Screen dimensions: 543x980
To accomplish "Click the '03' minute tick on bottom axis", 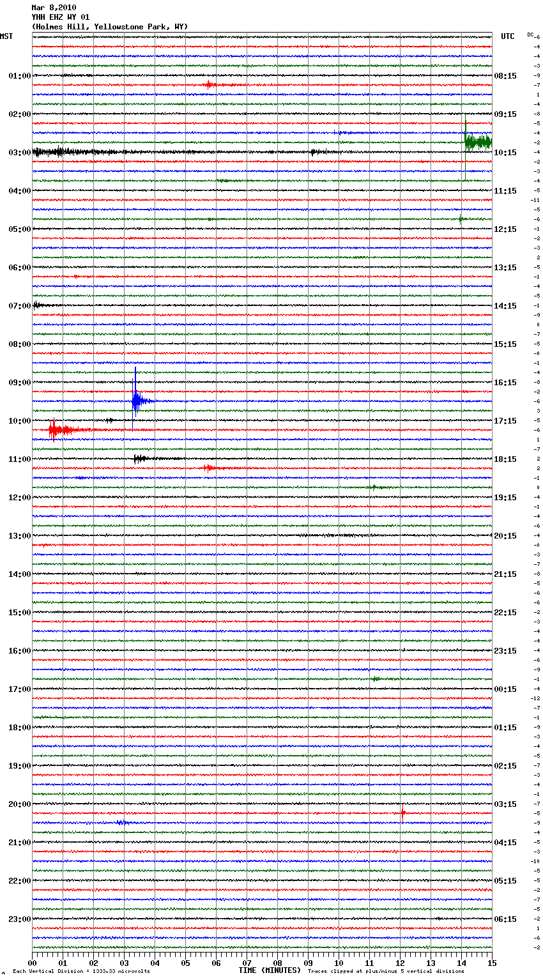I will pyautogui.click(x=124, y=963).
